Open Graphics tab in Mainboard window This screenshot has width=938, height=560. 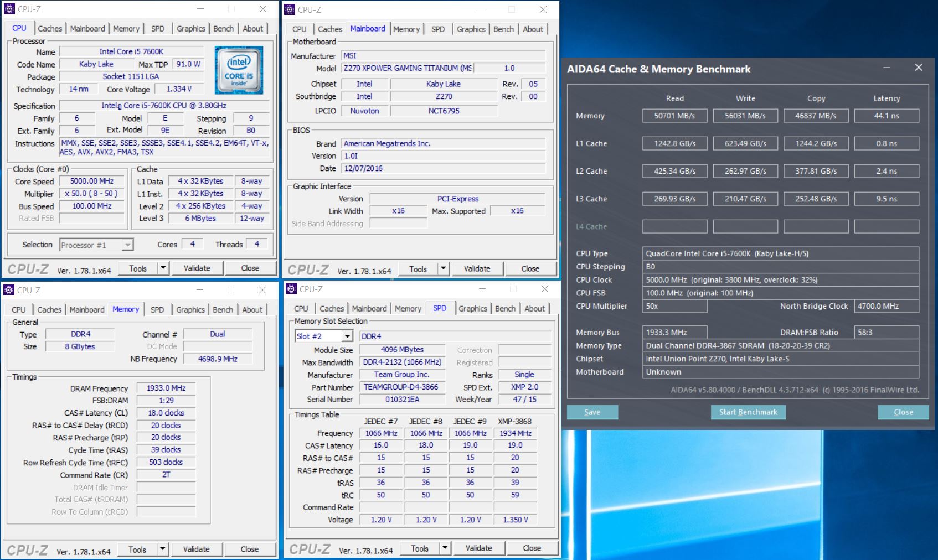(471, 29)
